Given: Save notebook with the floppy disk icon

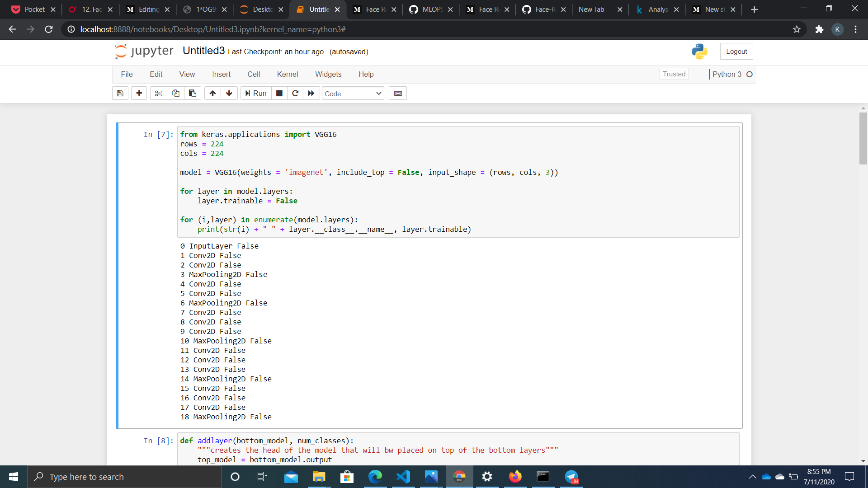Looking at the screenshot, I should (120, 94).
